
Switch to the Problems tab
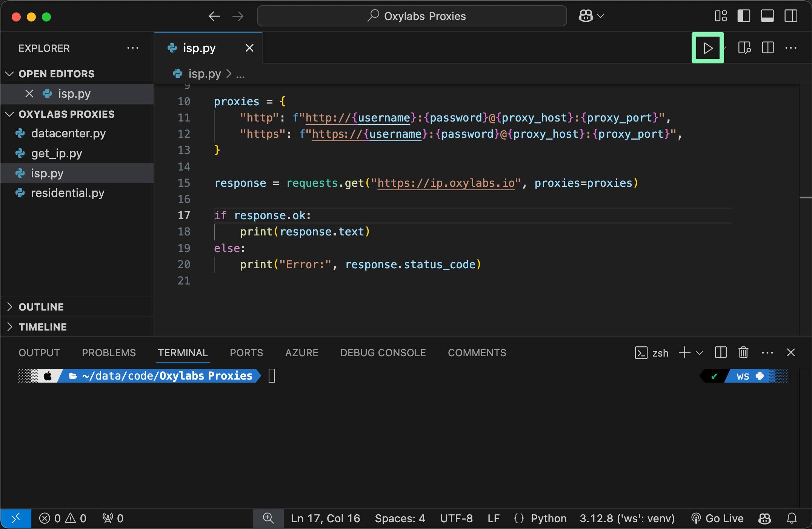109,353
